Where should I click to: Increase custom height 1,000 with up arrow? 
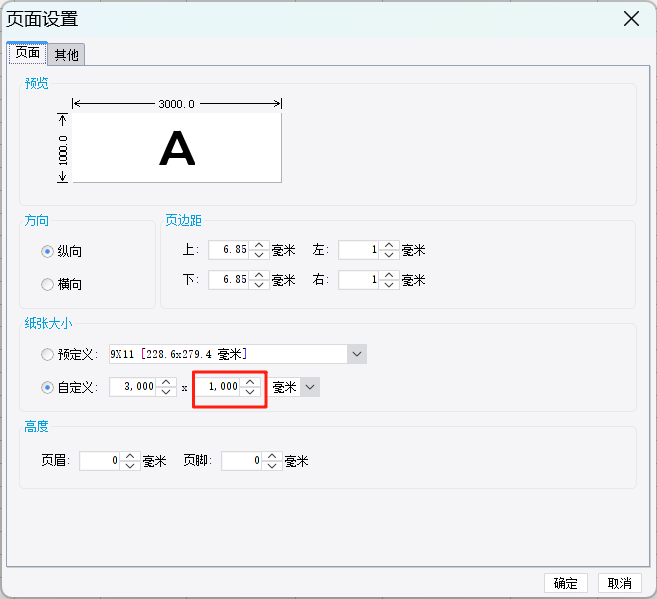250,382
